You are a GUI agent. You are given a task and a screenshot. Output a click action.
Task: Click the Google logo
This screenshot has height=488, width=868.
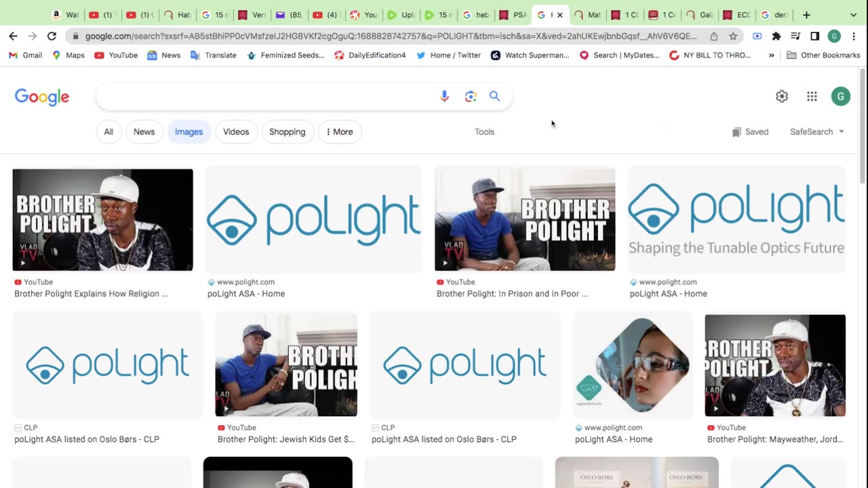(x=42, y=97)
